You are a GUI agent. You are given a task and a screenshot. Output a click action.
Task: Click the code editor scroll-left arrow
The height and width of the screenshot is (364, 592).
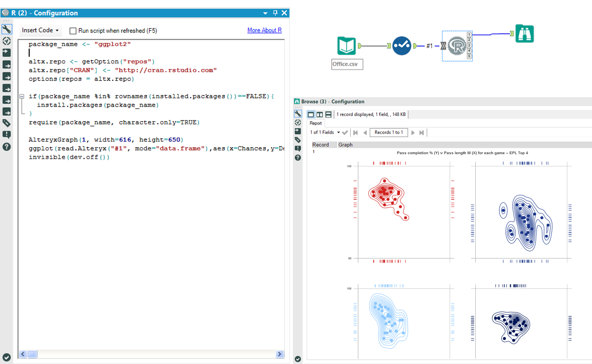click(23, 354)
